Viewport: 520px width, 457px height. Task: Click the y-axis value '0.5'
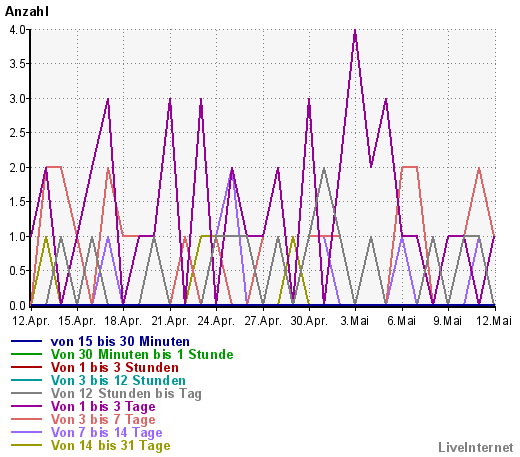coord(18,271)
